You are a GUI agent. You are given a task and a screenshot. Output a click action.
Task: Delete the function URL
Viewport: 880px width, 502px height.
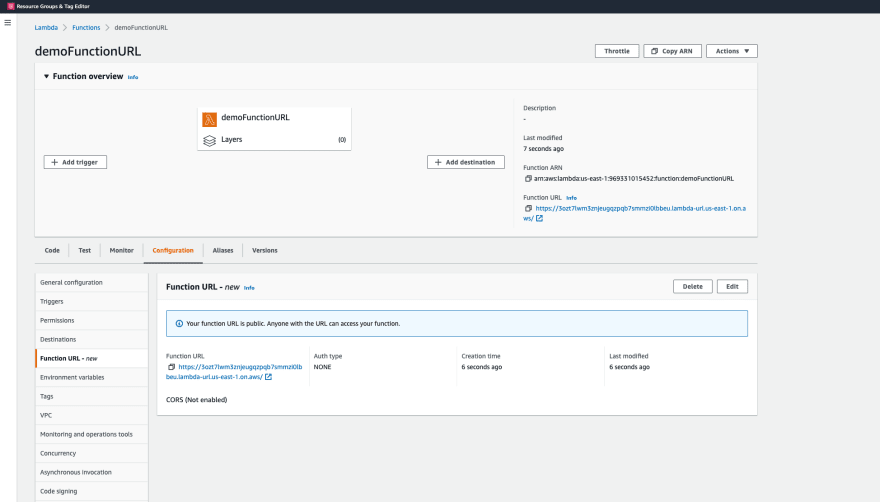coord(693,286)
